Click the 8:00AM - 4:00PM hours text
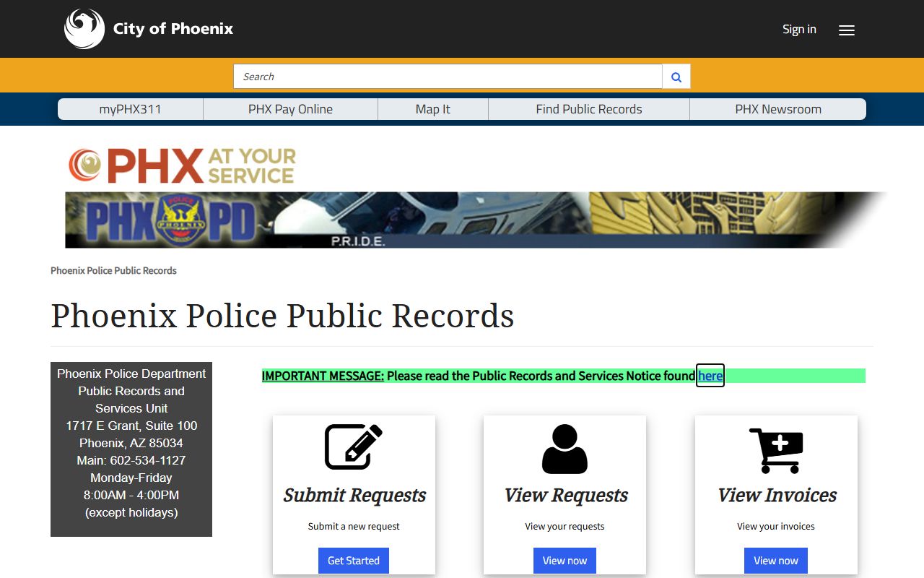Viewport: 924px width, 578px height. click(131, 495)
